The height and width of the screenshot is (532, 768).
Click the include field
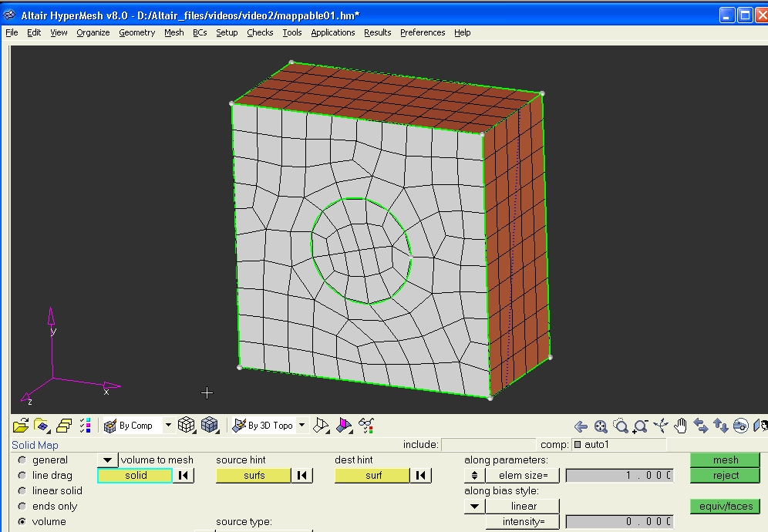pyautogui.click(x=488, y=444)
